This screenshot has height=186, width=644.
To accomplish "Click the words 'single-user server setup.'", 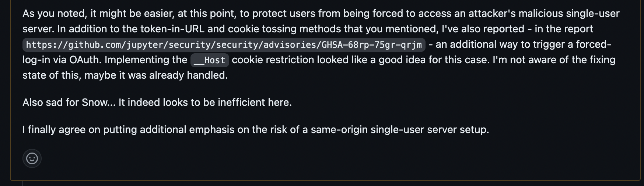I will (430, 129).
